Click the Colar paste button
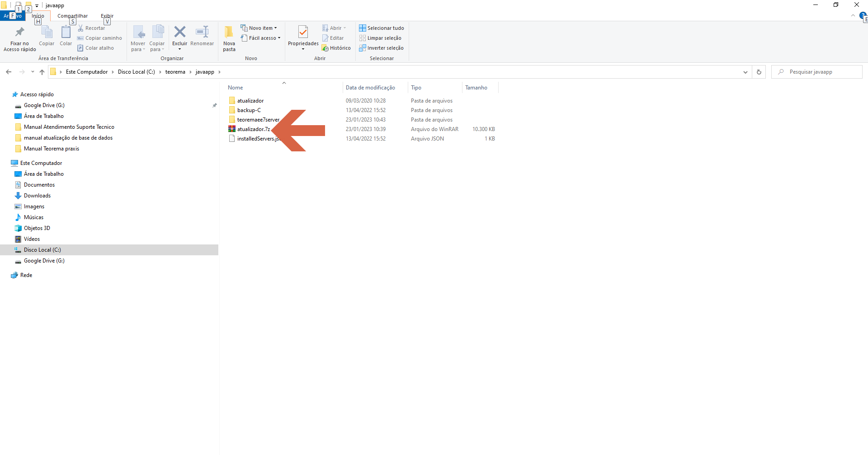 (x=66, y=36)
